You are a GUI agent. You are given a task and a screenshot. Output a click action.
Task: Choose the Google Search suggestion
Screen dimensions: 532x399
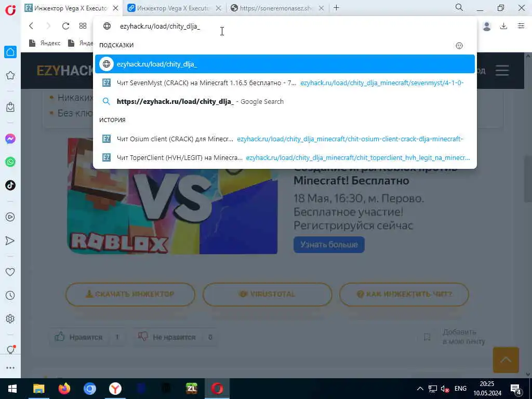285,101
